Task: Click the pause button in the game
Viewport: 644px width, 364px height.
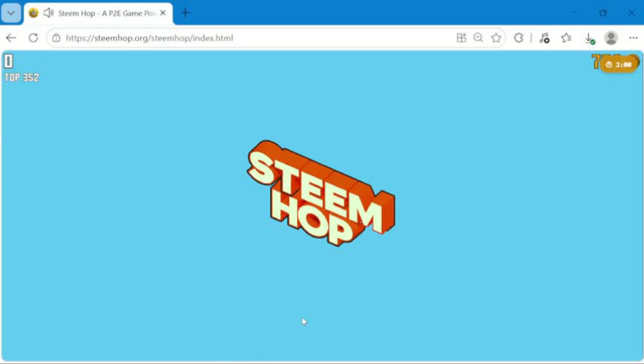Action: [x=8, y=61]
